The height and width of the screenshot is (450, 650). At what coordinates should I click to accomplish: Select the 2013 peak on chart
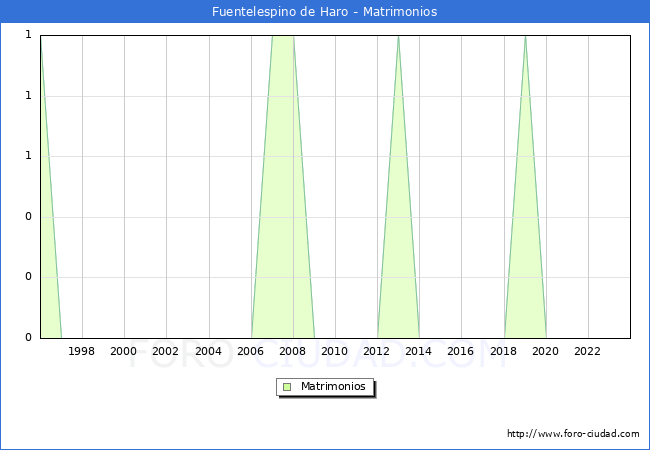(398, 38)
